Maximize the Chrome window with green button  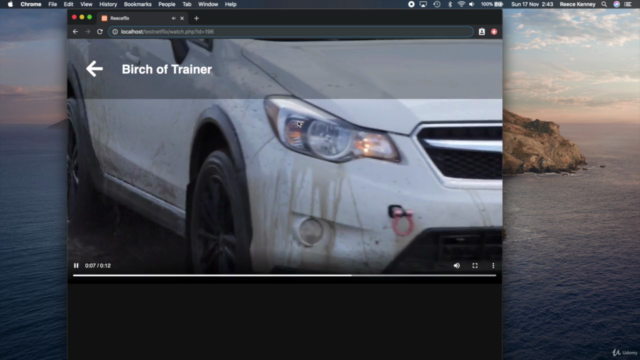click(x=89, y=17)
